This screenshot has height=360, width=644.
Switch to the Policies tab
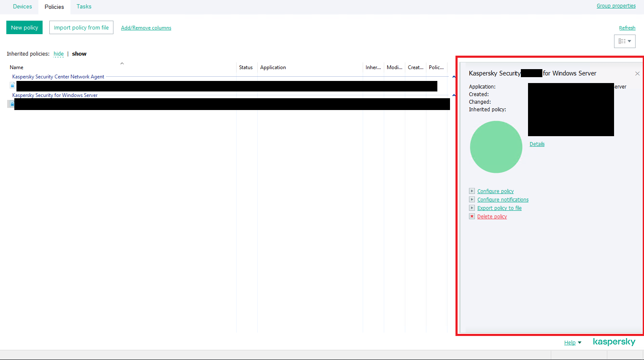54,7
